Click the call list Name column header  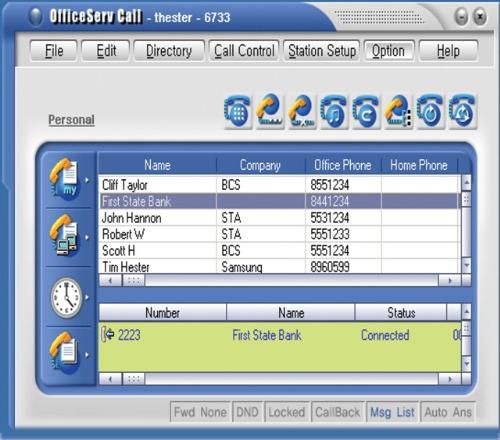coord(291,312)
